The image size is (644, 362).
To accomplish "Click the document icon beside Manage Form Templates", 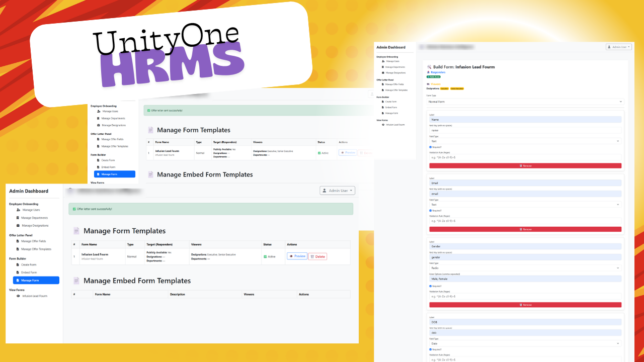I will (76, 231).
